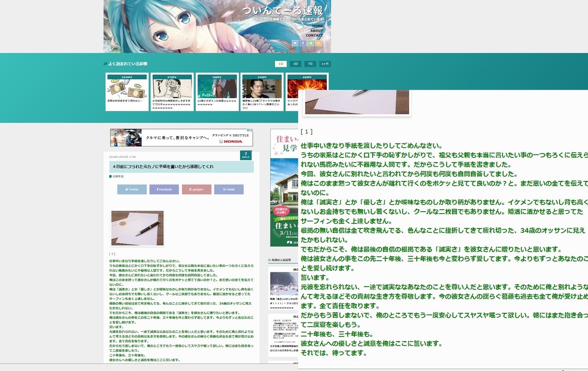Open the CONTACT page link
Viewport: 588px width, 371px height.
[314, 35]
